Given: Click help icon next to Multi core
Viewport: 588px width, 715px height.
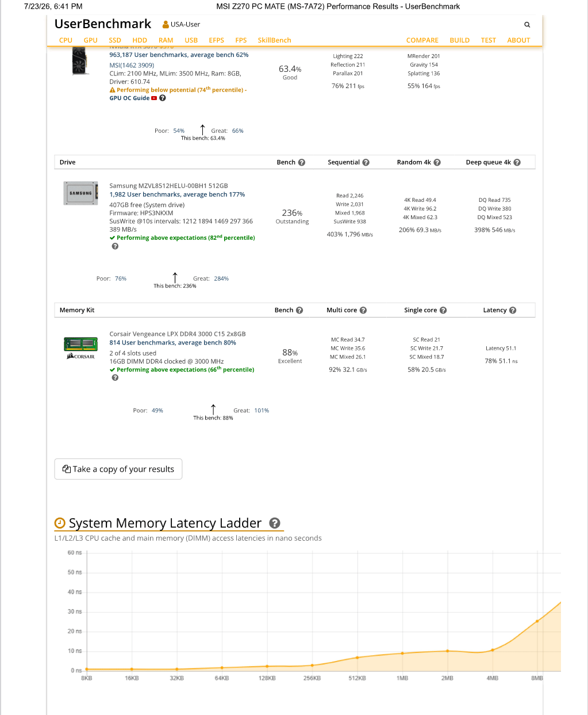Looking at the screenshot, I should [x=363, y=310].
